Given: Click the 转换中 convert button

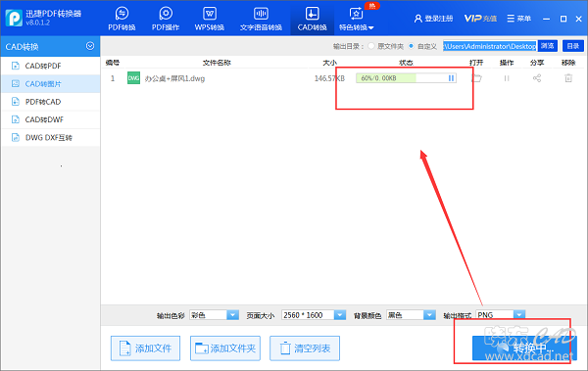Looking at the screenshot, I should (x=524, y=348).
